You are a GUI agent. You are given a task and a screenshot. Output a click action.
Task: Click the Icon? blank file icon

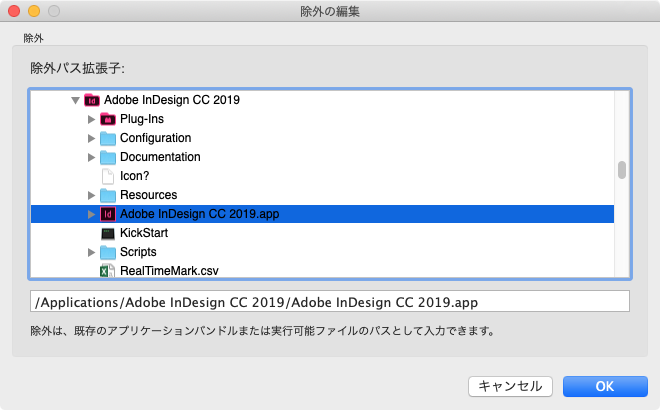[x=108, y=176]
